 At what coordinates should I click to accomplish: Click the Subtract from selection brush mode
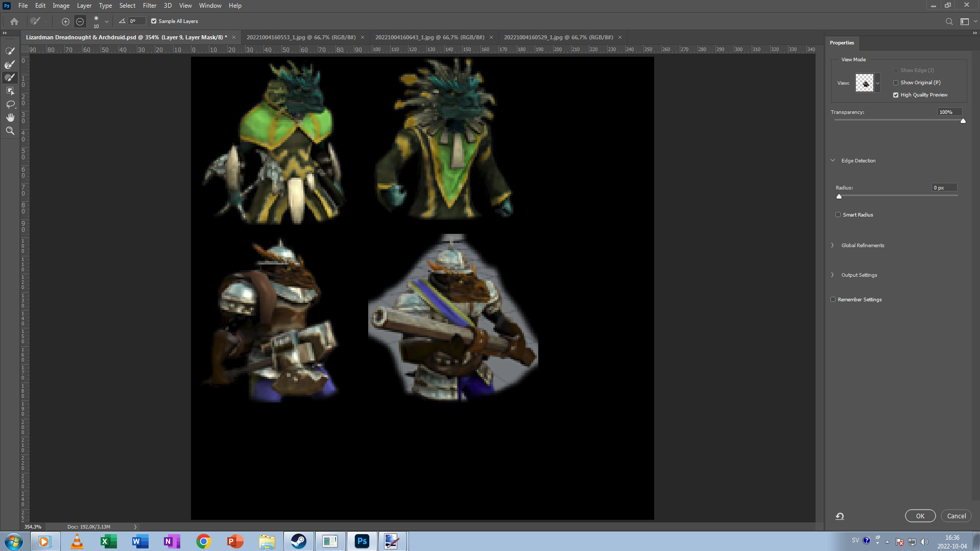click(x=80, y=21)
